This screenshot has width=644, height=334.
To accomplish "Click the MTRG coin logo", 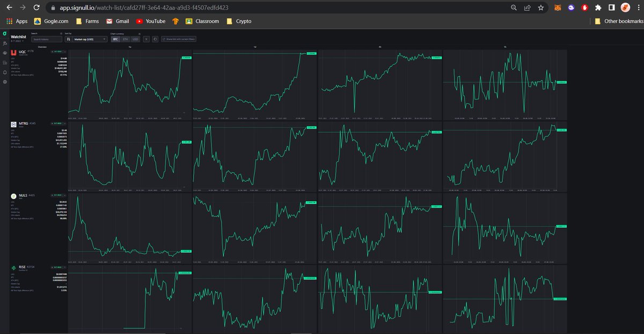I will click(14, 124).
